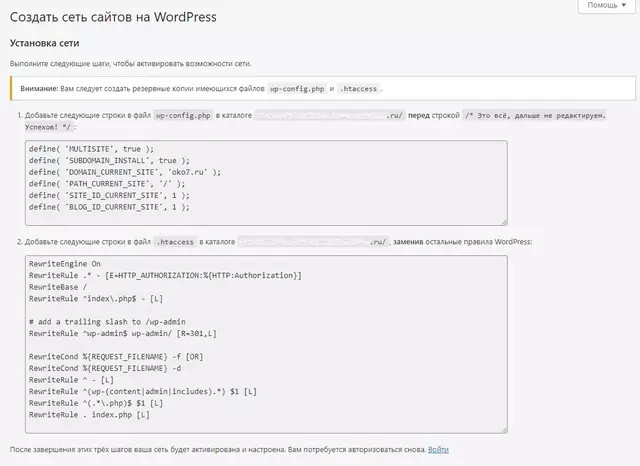Click the 'Создать сеть сайтов на WordPress' heading
The image size is (640, 466).
pos(113,17)
